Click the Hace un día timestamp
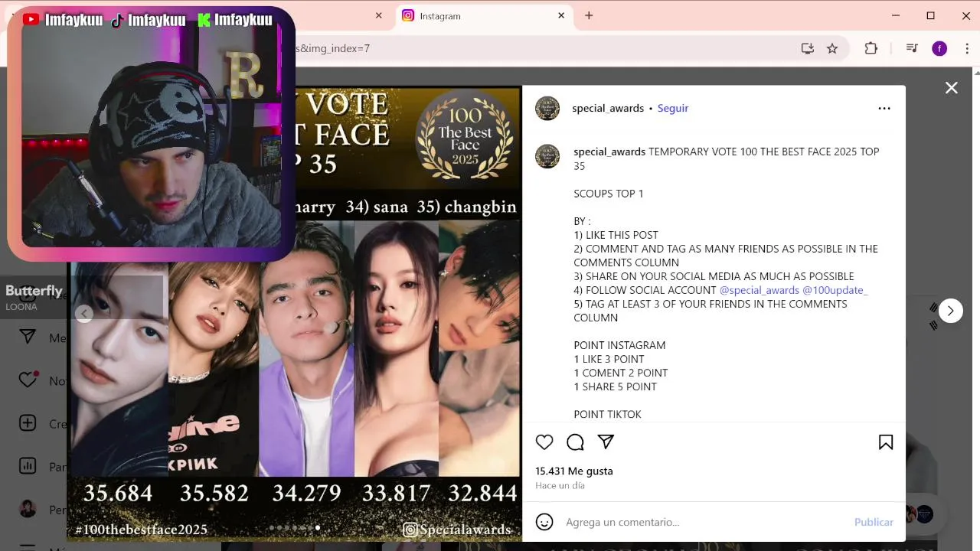The height and width of the screenshot is (551, 980). 560,485
